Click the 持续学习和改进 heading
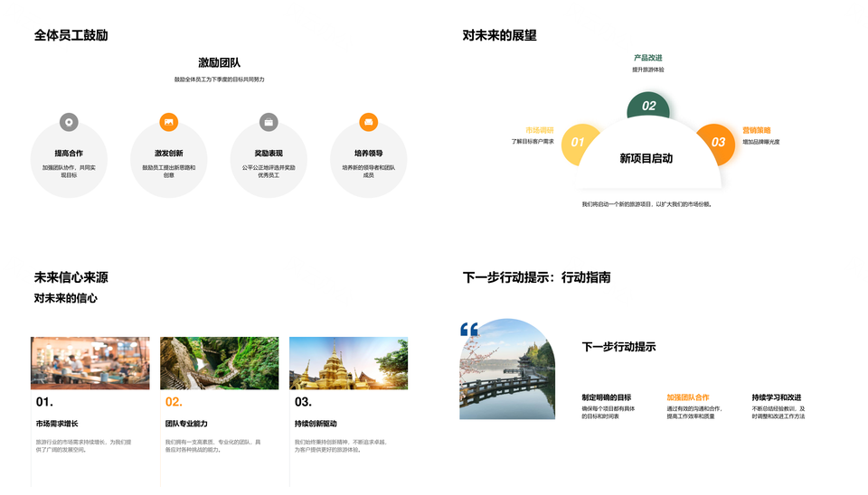 click(777, 397)
